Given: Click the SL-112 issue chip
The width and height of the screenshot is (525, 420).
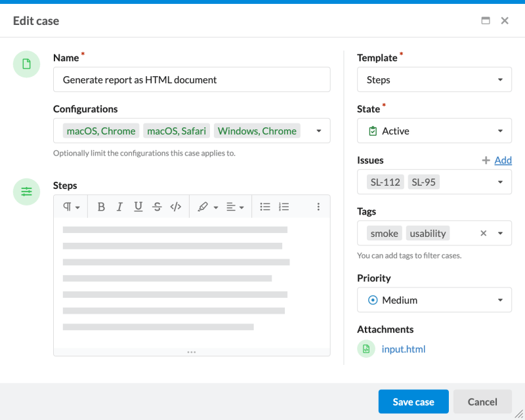Looking at the screenshot, I should point(385,182).
